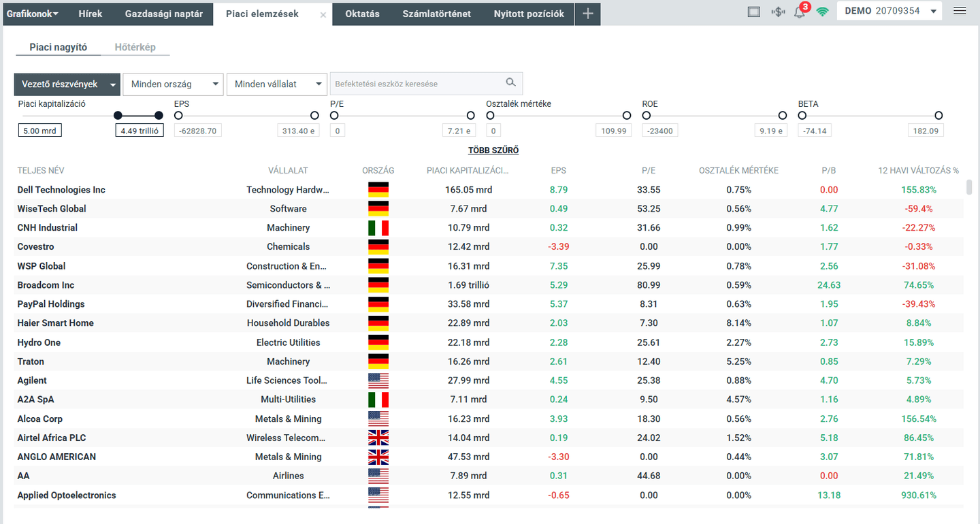Open the Gazdasági naptár tab
The width and height of the screenshot is (980, 524).
pyautogui.click(x=164, y=14)
